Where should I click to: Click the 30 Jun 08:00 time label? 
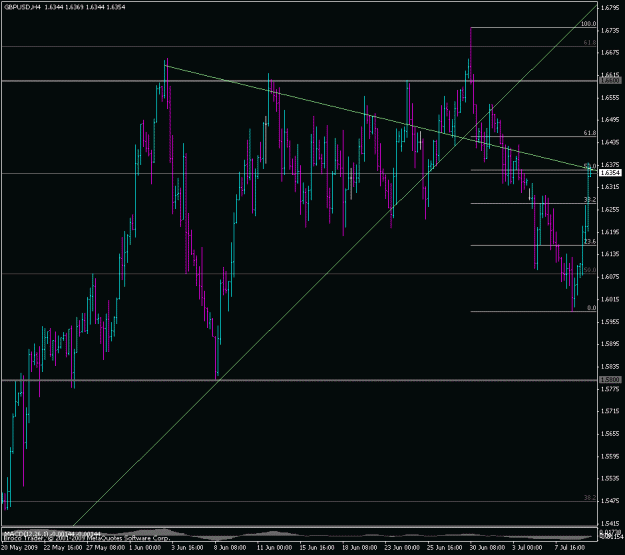point(487,547)
